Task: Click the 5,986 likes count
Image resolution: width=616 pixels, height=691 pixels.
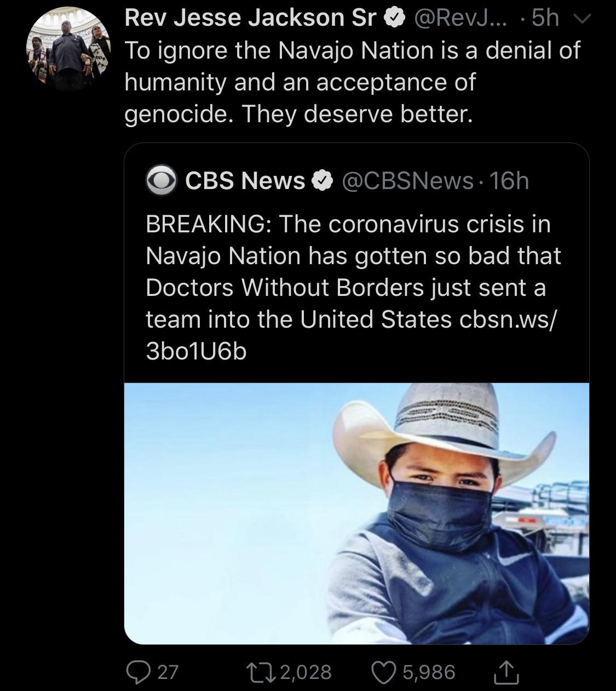Action: (x=429, y=672)
